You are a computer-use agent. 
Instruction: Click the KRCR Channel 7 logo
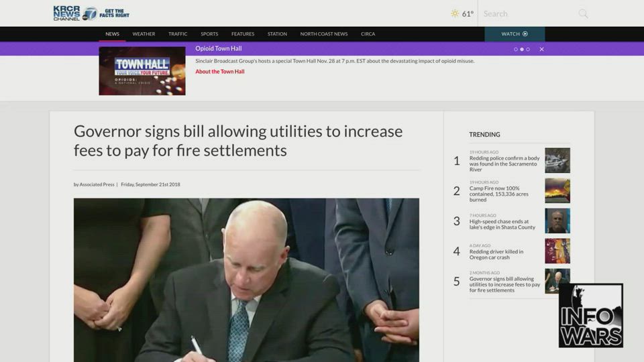click(75, 13)
